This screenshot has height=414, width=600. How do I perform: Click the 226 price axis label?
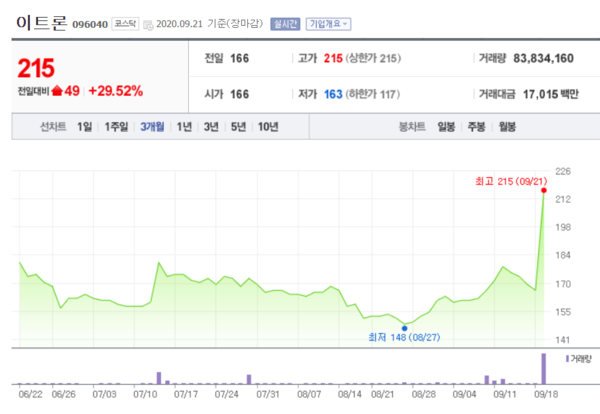[x=563, y=171]
